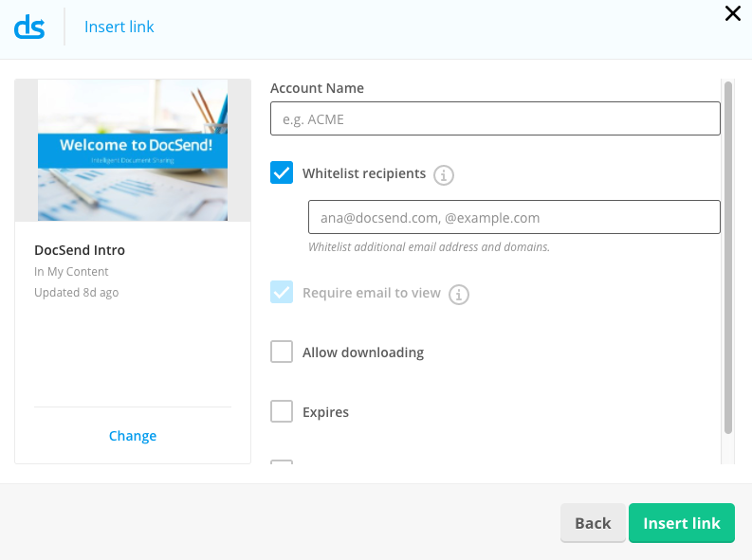Enable the Allow downloading checkbox
This screenshot has width=752, height=560.
pos(282,352)
